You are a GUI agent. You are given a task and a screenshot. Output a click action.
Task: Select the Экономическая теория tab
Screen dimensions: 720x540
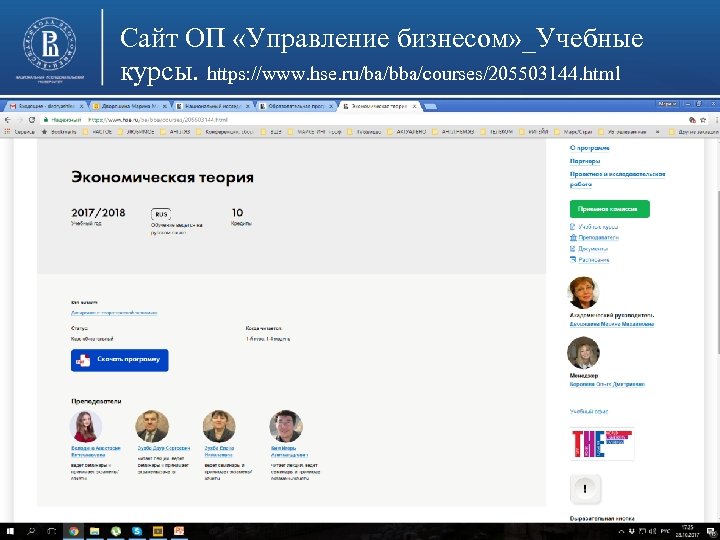click(x=379, y=106)
